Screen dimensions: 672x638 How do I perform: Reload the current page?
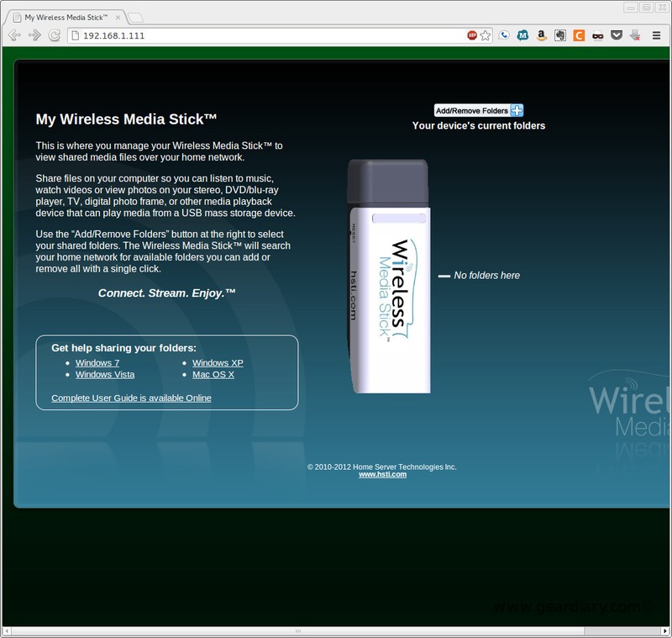click(54, 36)
